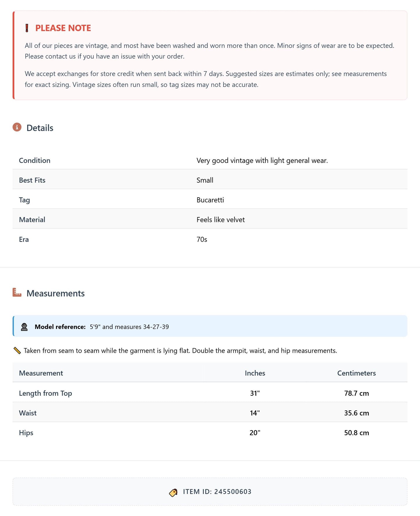
Task: Click the Item ID 245500603 text
Action: [217, 492]
